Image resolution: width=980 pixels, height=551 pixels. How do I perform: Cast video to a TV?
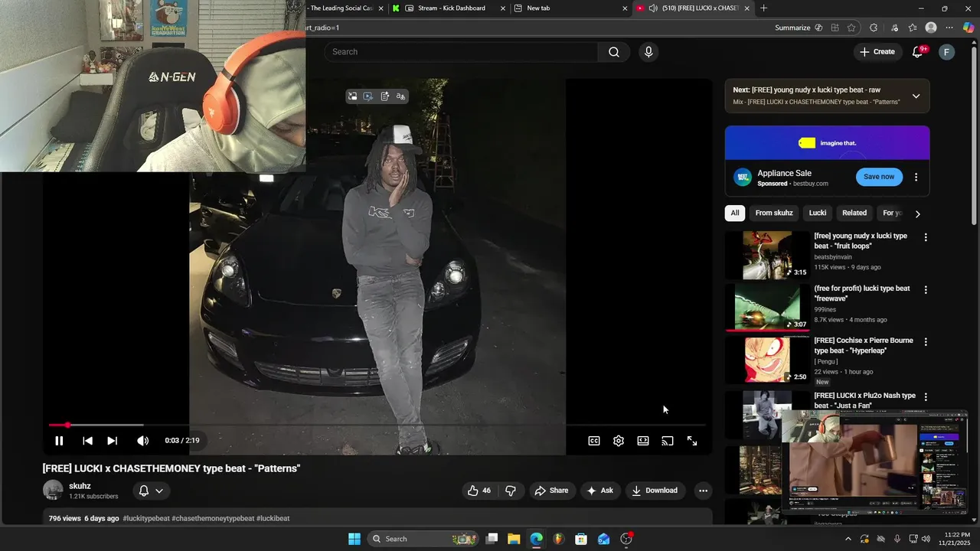click(x=668, y=441)
